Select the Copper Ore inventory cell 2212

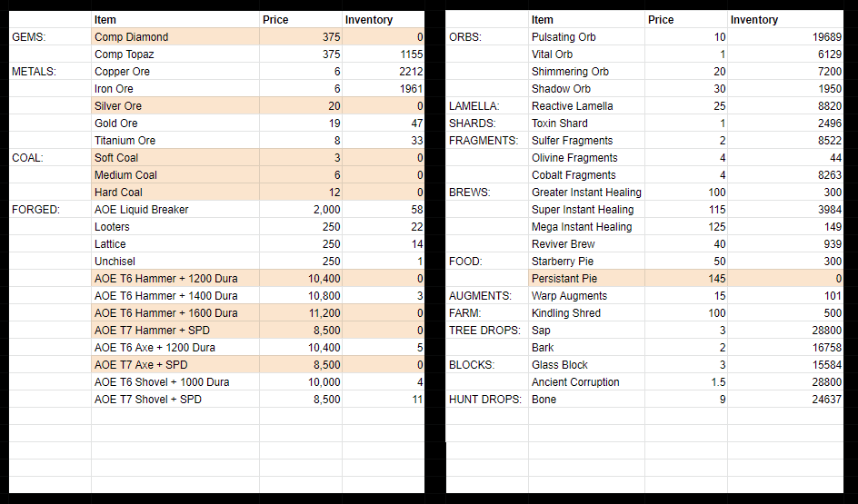[383, 72]
